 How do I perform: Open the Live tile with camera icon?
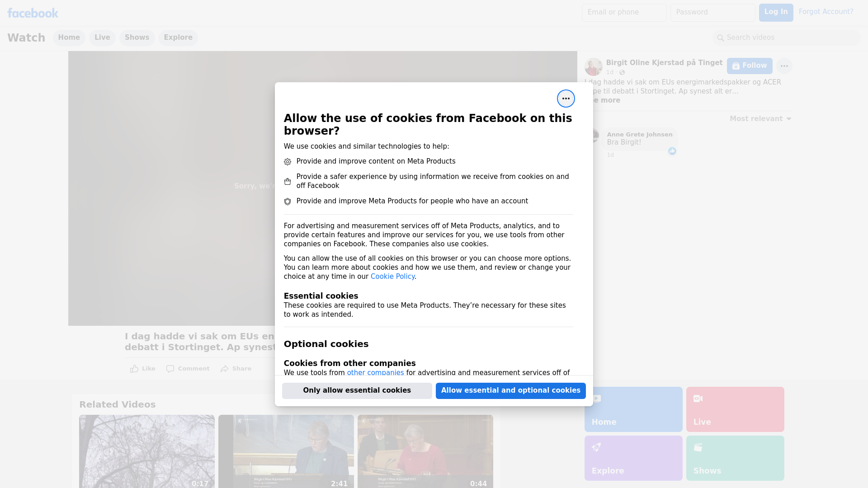click(735, 409)
